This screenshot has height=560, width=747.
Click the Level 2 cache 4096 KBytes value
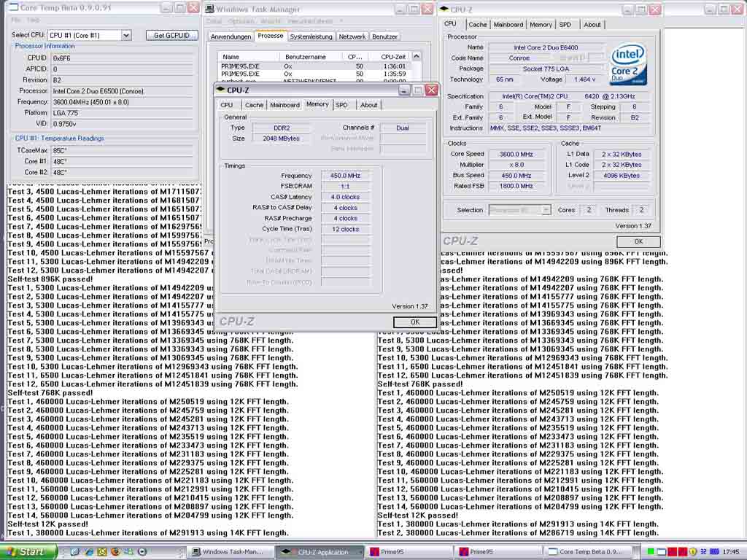(622, 176)
